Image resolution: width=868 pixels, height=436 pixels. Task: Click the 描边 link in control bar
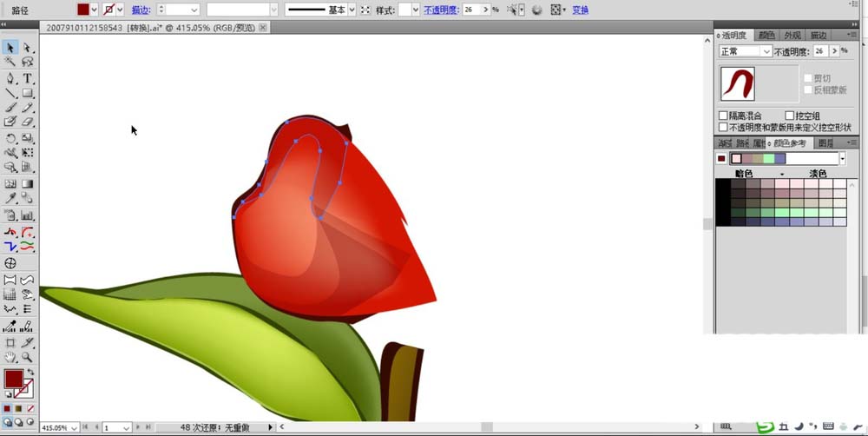[140, 10]
